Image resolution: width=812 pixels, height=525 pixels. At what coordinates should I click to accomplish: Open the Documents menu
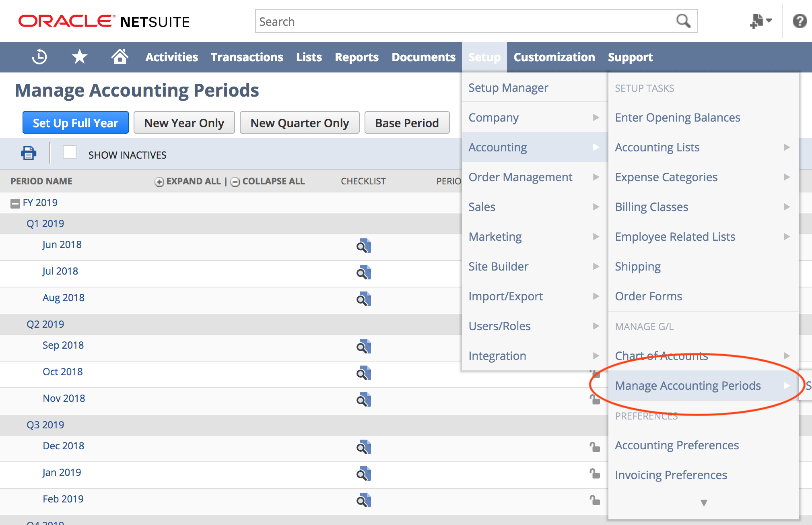click(x=423, y=57)
